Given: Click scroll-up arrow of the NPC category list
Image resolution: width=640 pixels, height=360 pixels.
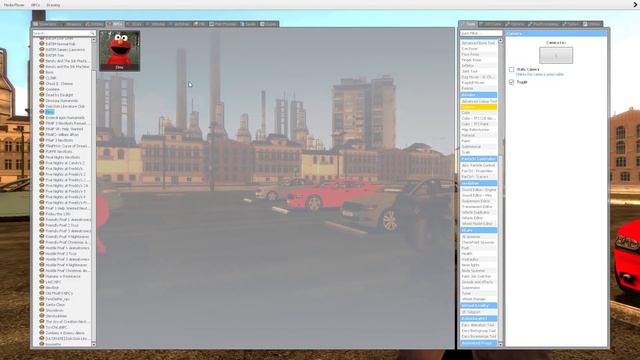Looking at the screenshot, I should [93, 40].
